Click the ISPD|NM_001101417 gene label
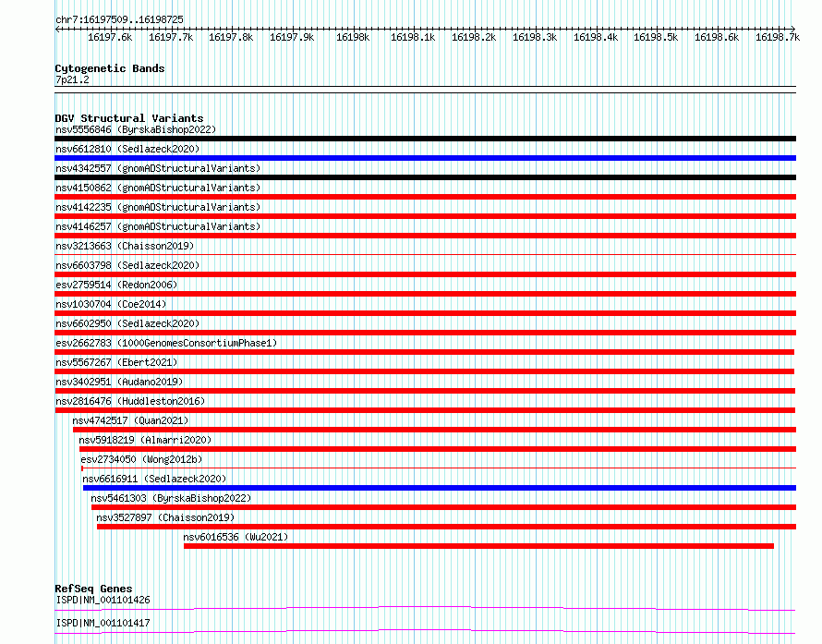The width and height of the screenshot is (822, 644). pos(103,623)
